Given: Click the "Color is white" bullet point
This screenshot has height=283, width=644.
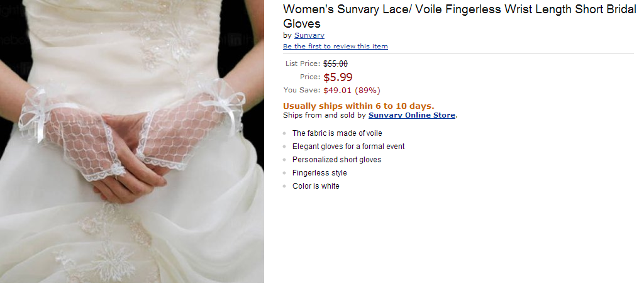Looking at the screenshot, I should point(316,186).
